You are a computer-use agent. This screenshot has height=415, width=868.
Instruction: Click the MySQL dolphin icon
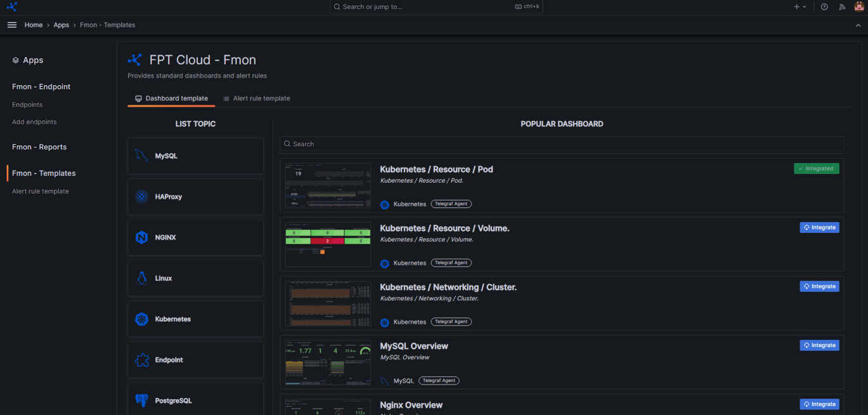tap(141, 156)
